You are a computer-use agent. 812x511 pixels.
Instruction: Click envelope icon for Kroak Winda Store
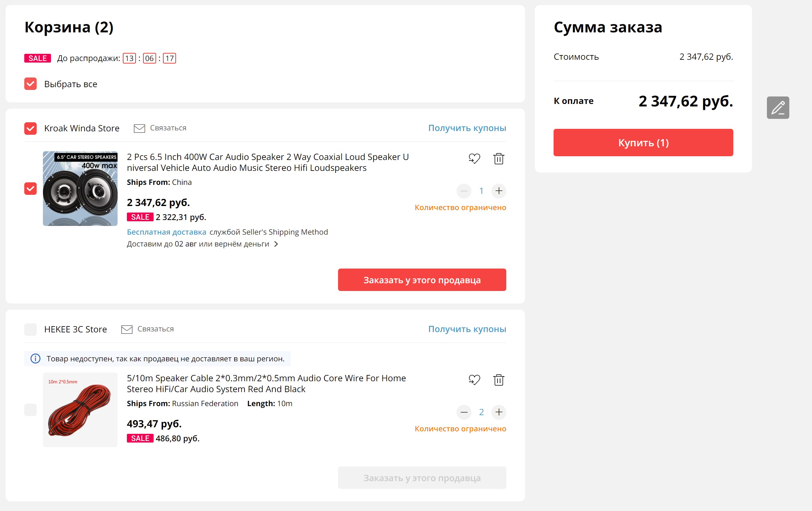pos(139,128)
